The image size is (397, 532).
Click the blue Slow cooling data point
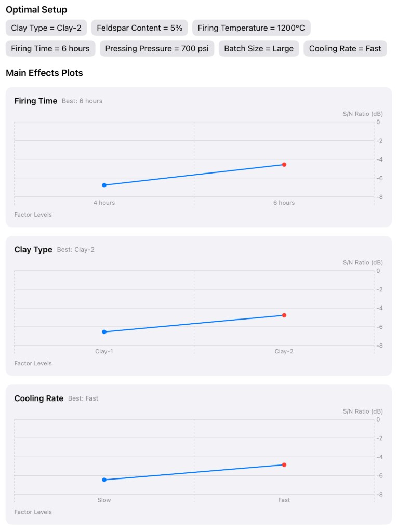coord(104,480)
